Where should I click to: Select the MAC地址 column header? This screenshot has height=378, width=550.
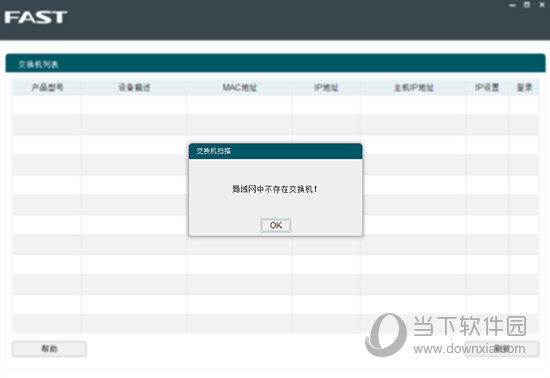[x=239, y=87]
